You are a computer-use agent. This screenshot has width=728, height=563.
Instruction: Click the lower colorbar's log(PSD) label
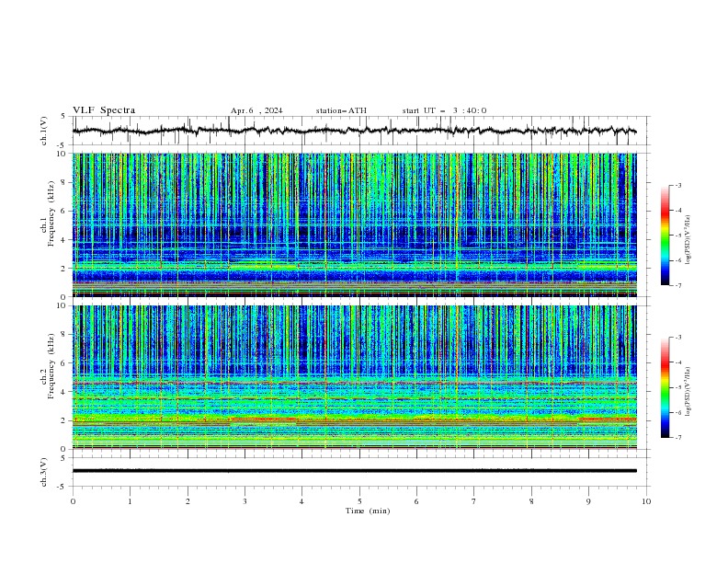[x=688, y=392]
